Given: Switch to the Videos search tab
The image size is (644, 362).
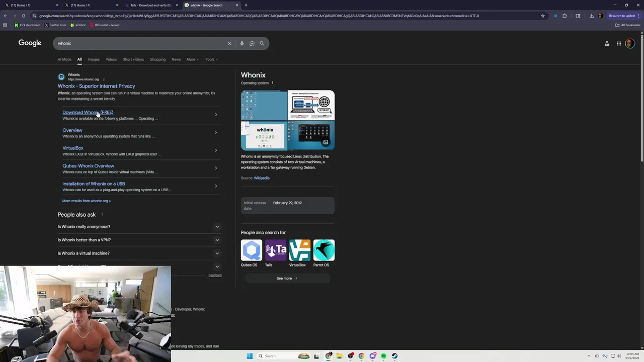Looking at the screenshot, I should tap(111, 59).
